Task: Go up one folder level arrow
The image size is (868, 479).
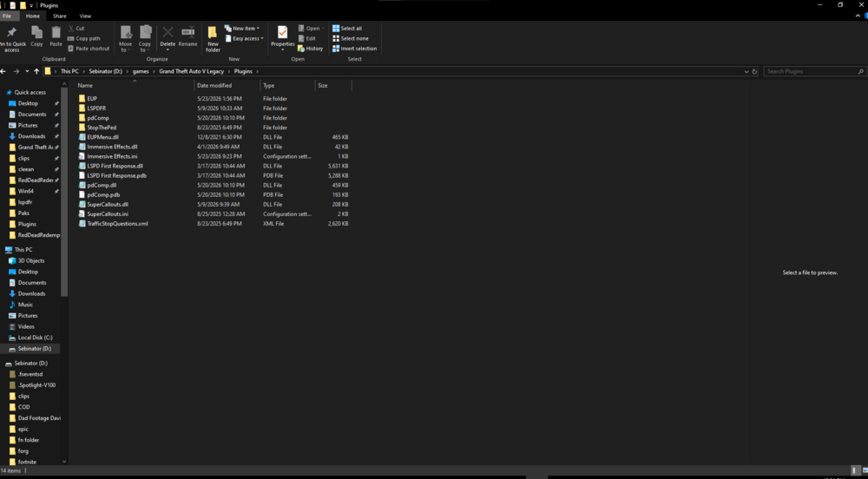Action: (x=36, y=71)
